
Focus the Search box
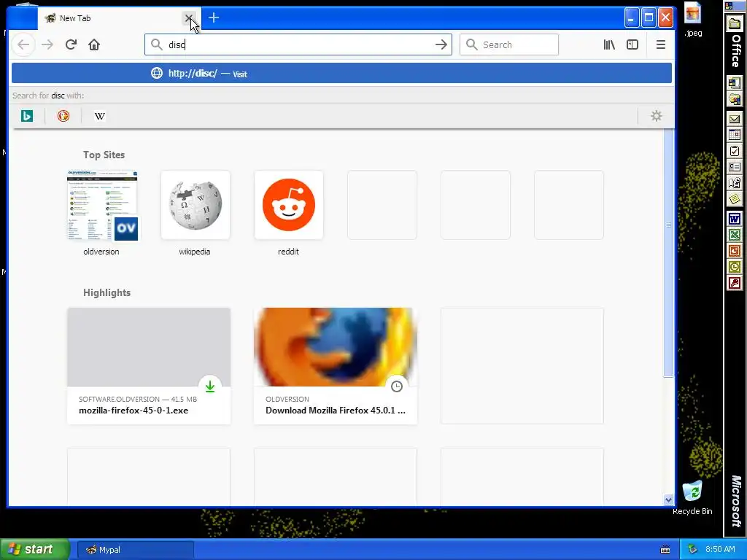point(508,44)
